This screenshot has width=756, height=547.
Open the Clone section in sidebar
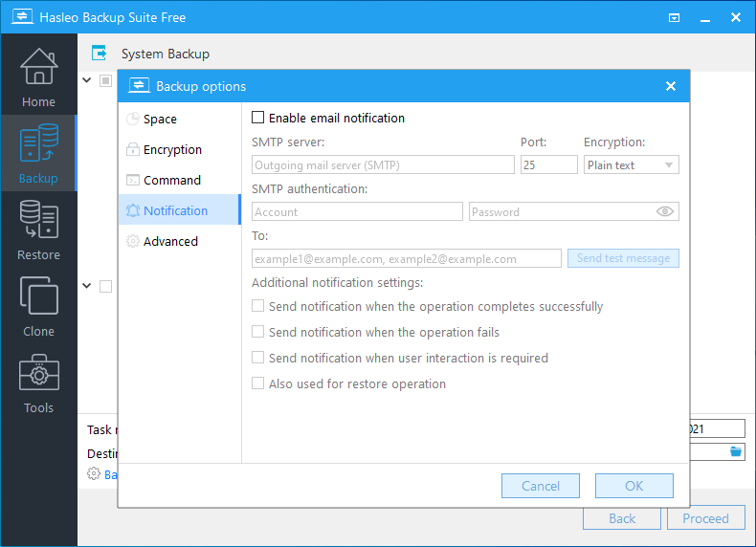(x=38, y=307)
